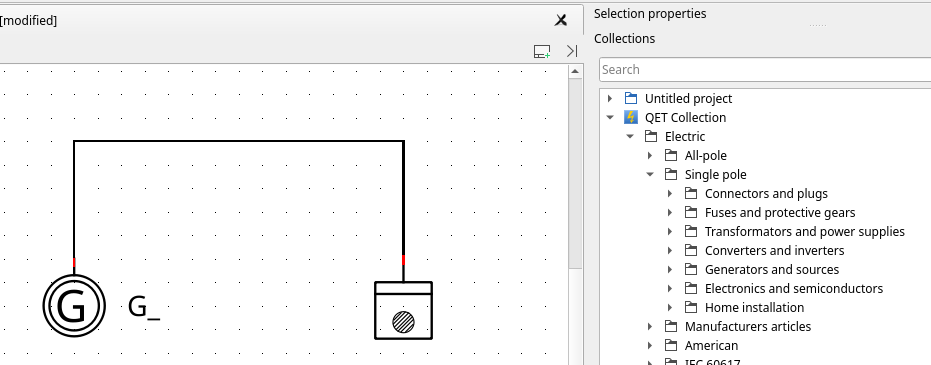Expand Electronics and semiconductors
Viewport: 931px width, 365px height.
coord(670,288)
